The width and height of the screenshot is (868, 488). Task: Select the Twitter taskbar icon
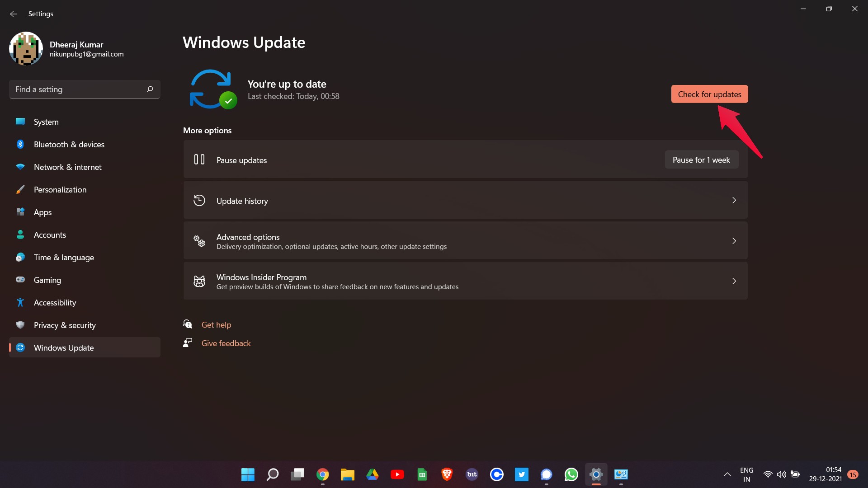coord(521,474)
